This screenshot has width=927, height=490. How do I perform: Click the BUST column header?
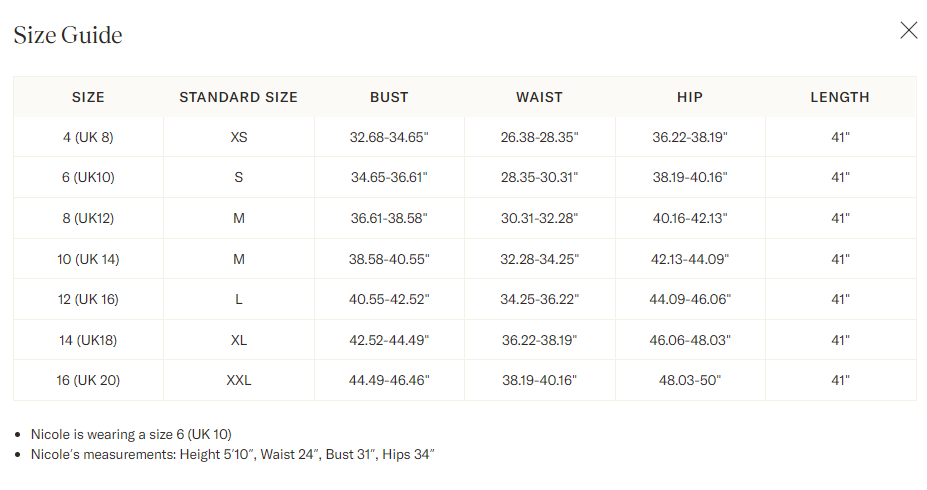point(389,97)
